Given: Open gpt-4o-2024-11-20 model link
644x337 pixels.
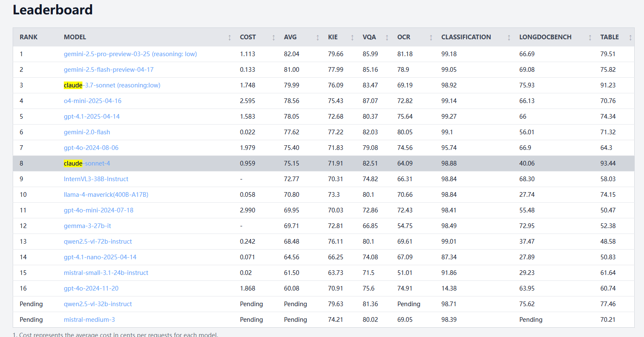Looking at the screenshot, I should click(x=91, y=288).
